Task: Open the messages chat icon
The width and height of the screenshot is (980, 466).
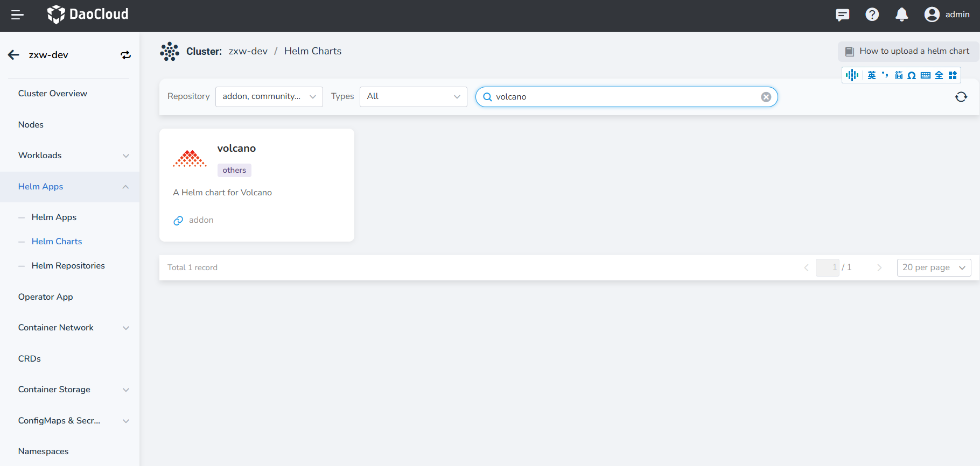Action: [842, 15]
